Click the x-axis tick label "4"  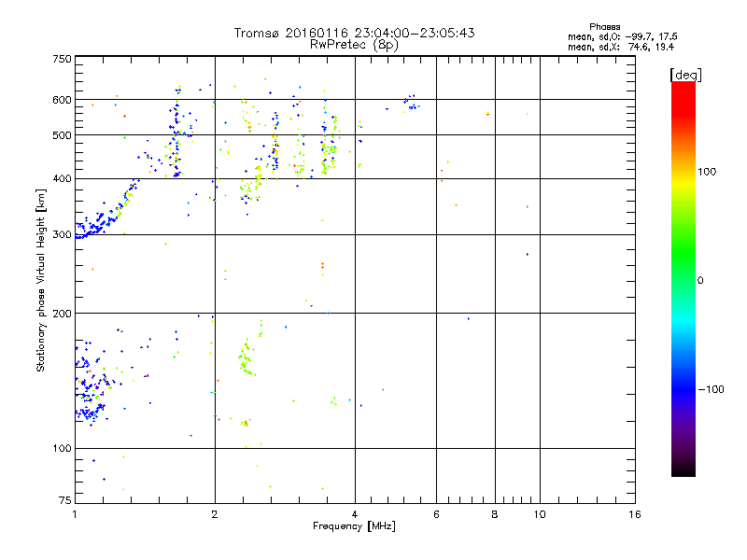point(355,514)
